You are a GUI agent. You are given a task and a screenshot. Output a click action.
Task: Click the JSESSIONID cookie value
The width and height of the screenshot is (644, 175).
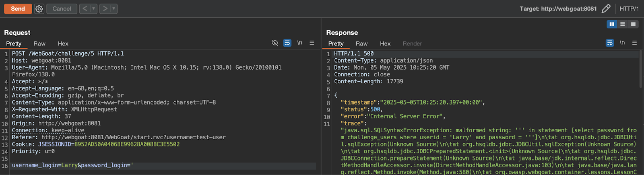(127, 144)
